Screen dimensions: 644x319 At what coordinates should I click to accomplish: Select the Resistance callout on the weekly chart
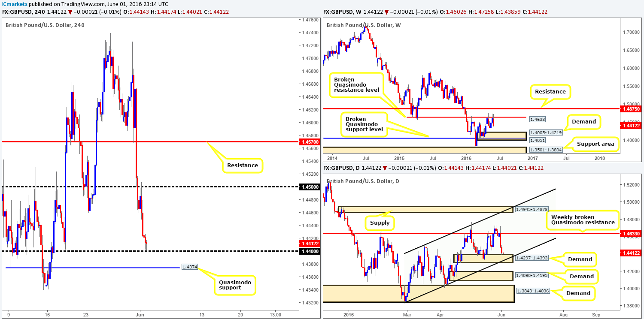pyautogui.click(x=550, y=92)
